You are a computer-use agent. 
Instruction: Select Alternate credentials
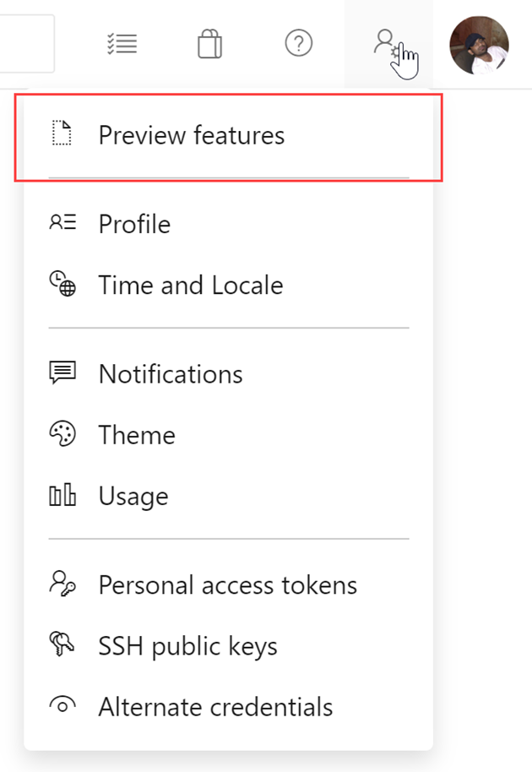click(214, 707)
